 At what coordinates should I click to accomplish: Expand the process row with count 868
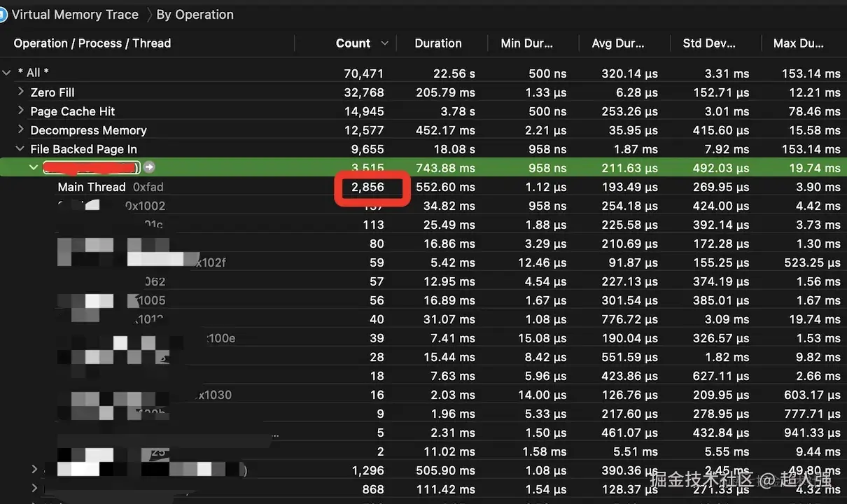34,488
